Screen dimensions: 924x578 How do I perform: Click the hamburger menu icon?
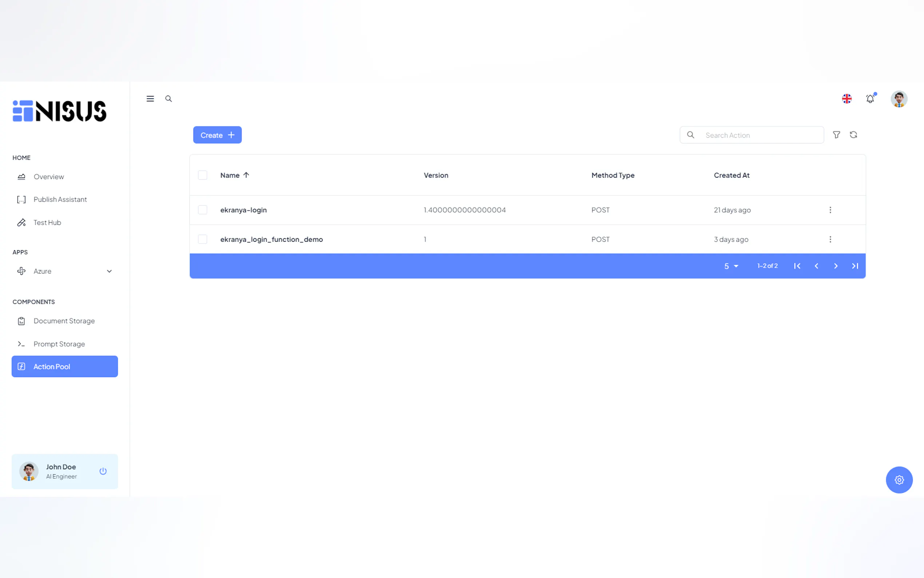[150, 99]
